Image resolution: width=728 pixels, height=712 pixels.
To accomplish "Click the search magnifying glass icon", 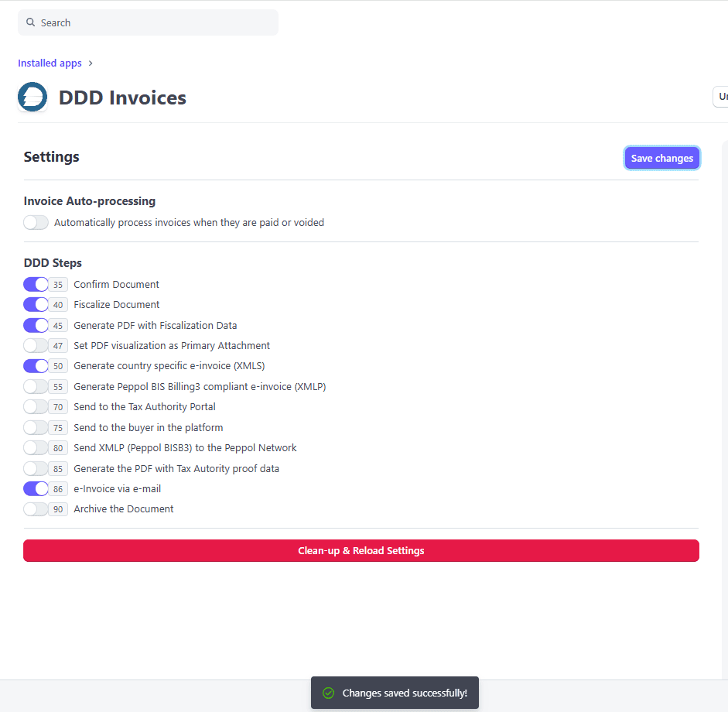I will point(30,22).
